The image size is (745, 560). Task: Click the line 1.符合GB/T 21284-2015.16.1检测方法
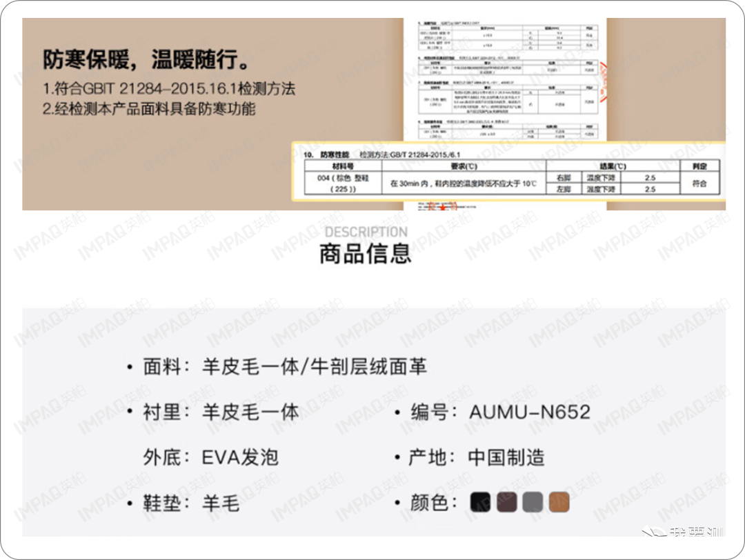click(169, 88)
